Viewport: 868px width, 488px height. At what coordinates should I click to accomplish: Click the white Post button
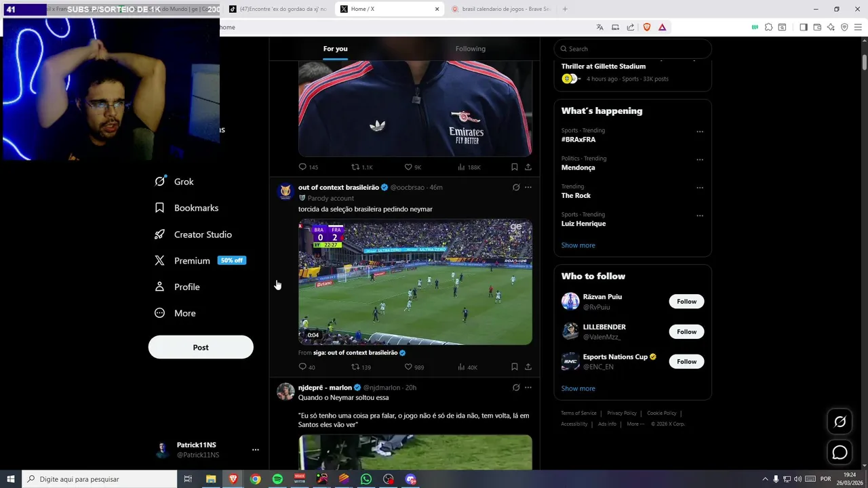point(201,347)
